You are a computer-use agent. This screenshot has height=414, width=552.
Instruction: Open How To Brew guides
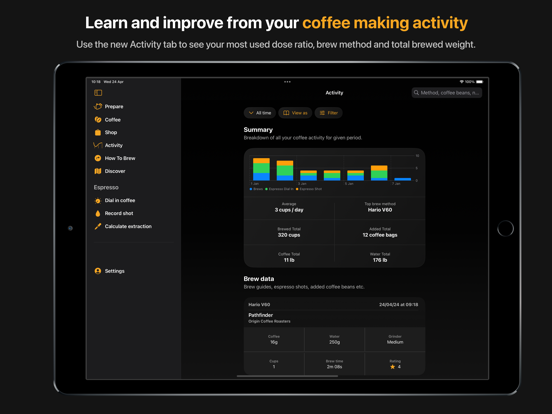pos(120,158)
